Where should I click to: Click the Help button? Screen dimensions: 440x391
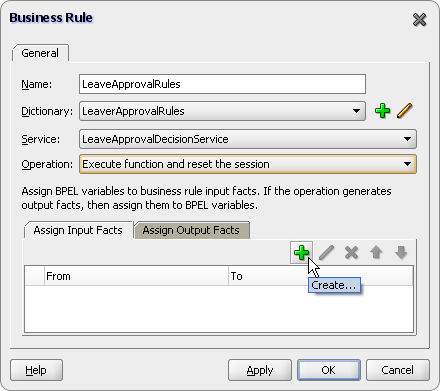[36, 370]
